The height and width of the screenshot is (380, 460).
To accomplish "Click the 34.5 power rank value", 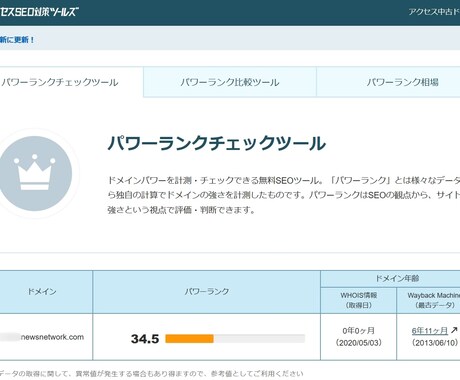I will pos(145,339).
